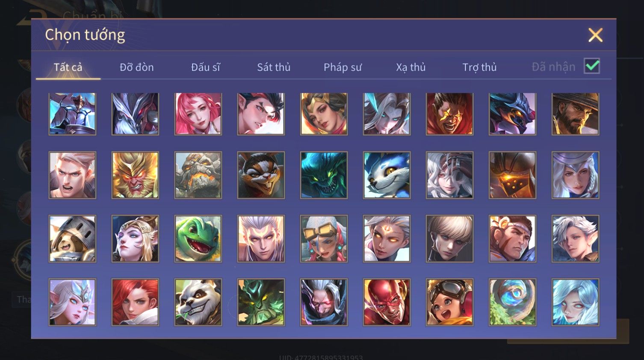Choose the red Flash hero portrait

click(387, 302)
